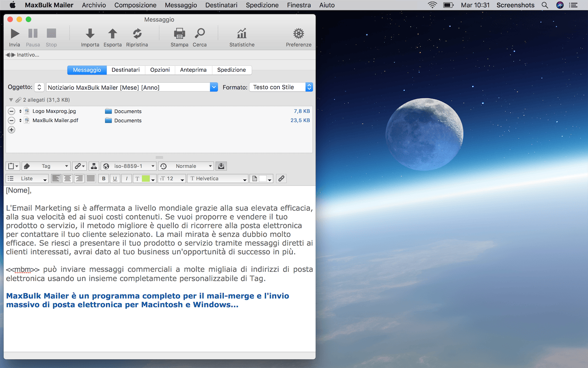Click the Esporta toolbar icon
Screen dimensions: 588x368
tap(113, 34)
